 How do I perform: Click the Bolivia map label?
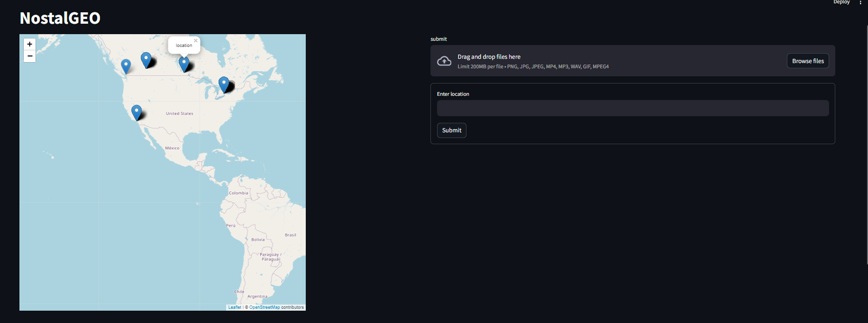pos(258,240)
